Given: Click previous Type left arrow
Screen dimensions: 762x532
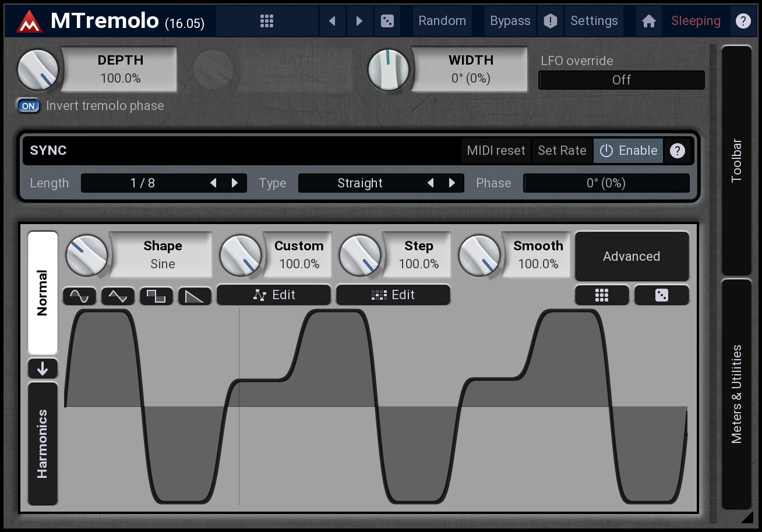Looking at the screenshot, I should tap(431, 183).
